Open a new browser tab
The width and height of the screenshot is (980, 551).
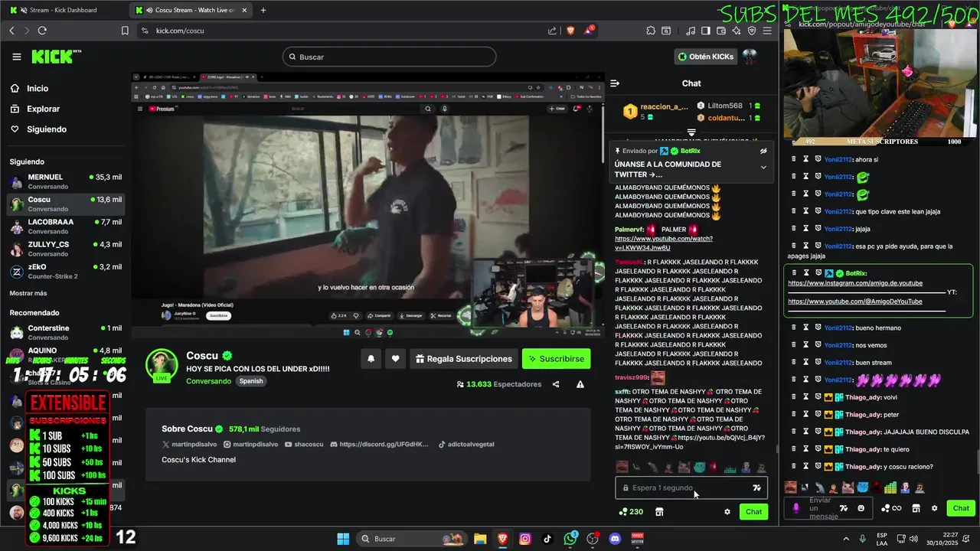pyautogui.click(x=263, y=10)
